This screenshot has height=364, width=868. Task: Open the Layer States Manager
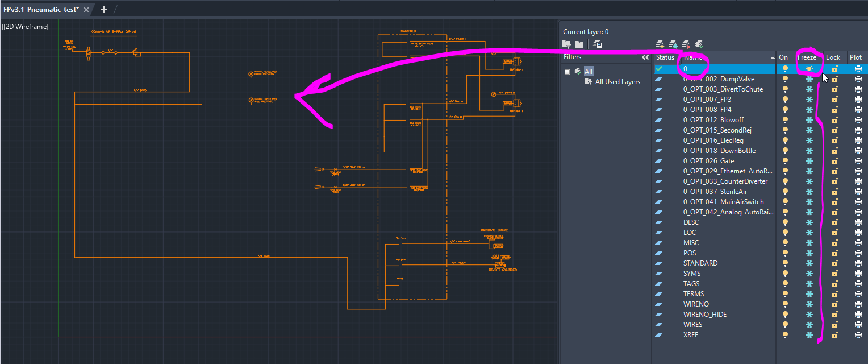coord(596,44)
